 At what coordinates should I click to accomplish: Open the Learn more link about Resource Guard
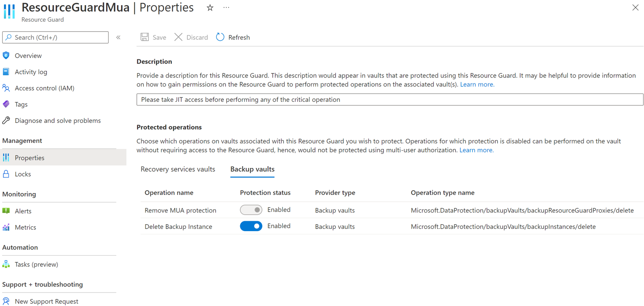[477, 84]
